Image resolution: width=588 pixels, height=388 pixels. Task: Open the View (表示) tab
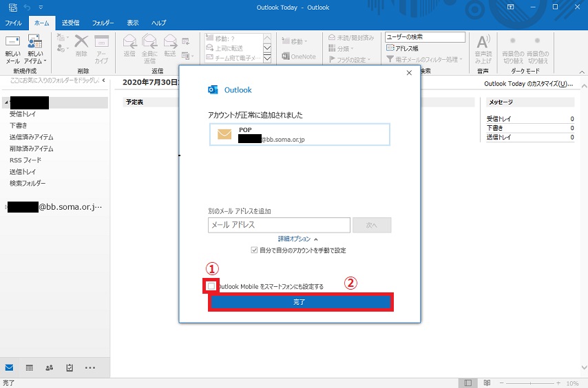pyautogui.click(x=132, y=23)
